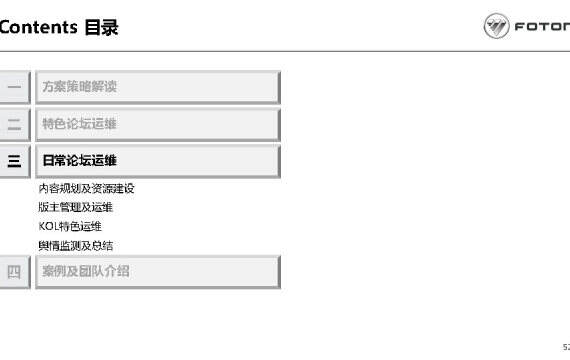Click the 目录 heading characters
Image resolution: width=570 pixels, height=360 pixels.
click(x=101, y=28)
